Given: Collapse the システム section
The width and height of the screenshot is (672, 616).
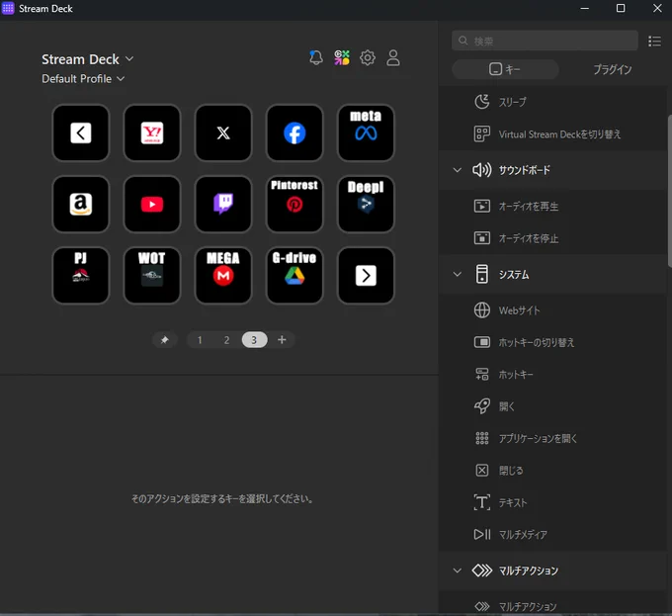Looking at the screenshot, I should pos(458,274).
